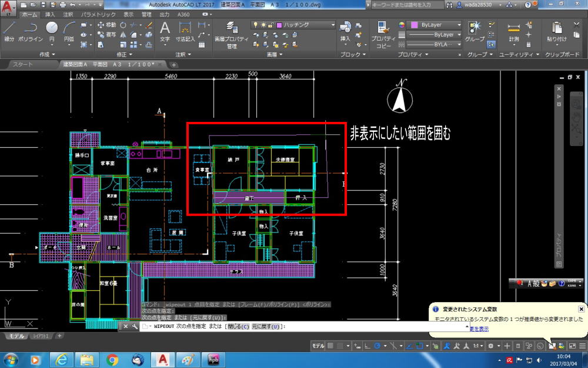Expand the 画層 panel
The height and width of the screenshot is (368, 588).
tap(275, 54)
